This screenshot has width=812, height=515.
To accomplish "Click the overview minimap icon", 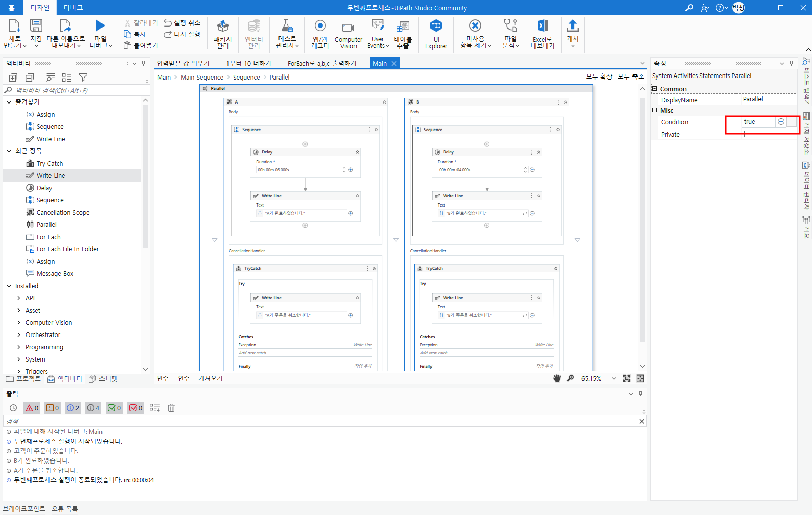I will click(x=640, y=378).
